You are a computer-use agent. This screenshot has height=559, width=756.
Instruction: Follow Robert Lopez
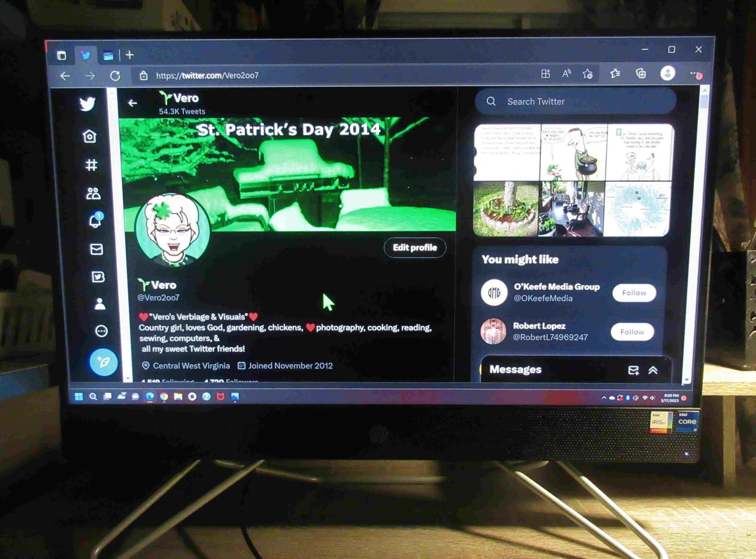pos(632,332)
